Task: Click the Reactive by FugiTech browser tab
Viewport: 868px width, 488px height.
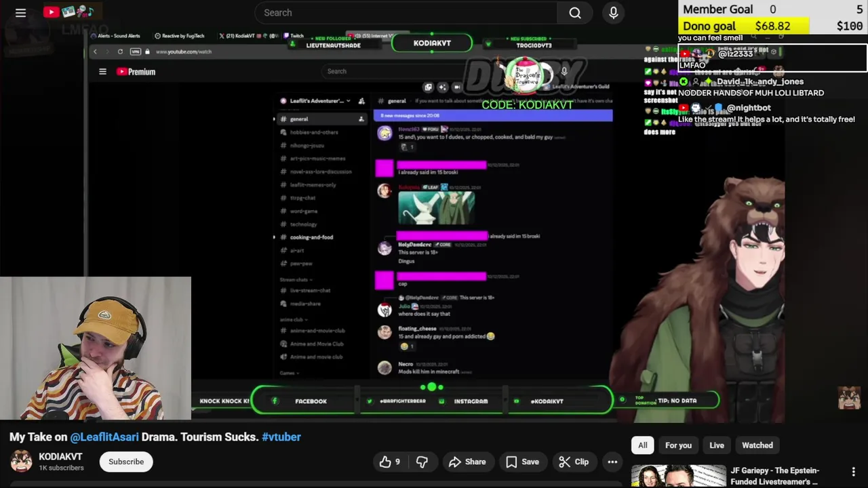Action: [179, 36]
